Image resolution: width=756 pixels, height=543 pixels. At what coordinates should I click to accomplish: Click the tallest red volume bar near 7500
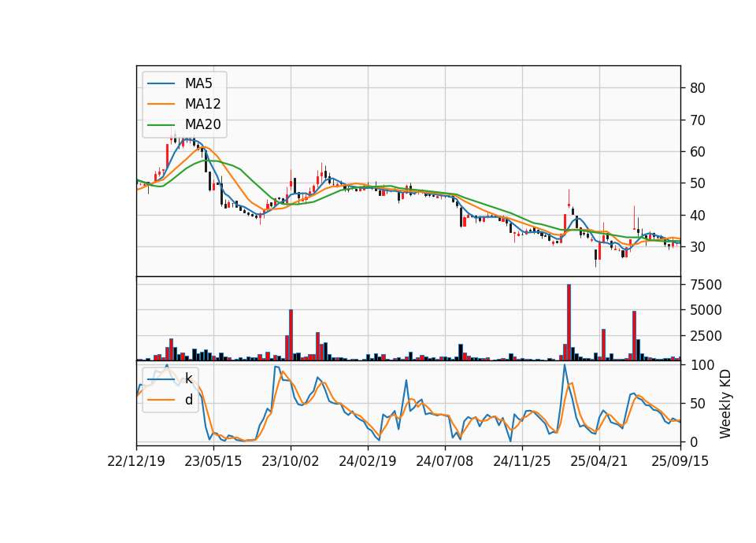pos(569,323)
